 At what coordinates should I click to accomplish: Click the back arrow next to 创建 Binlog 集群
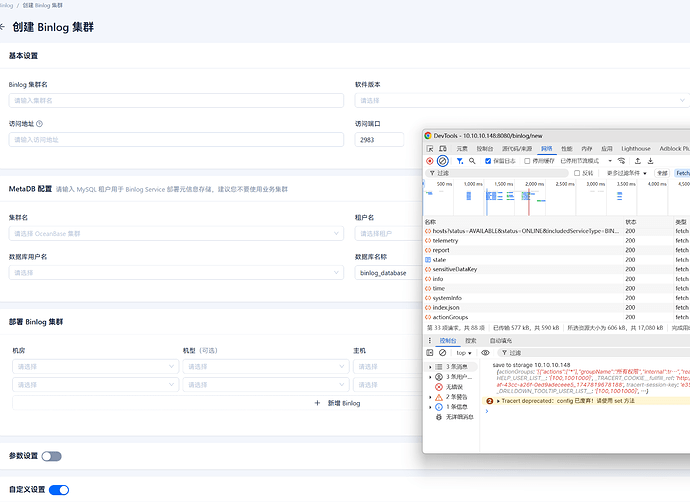(x=2, y=27)
